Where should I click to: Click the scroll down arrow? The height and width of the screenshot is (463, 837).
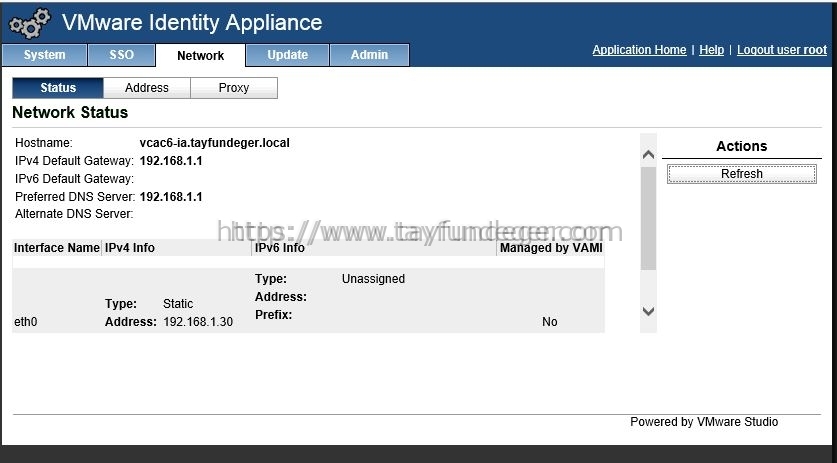tap(648, 311)
